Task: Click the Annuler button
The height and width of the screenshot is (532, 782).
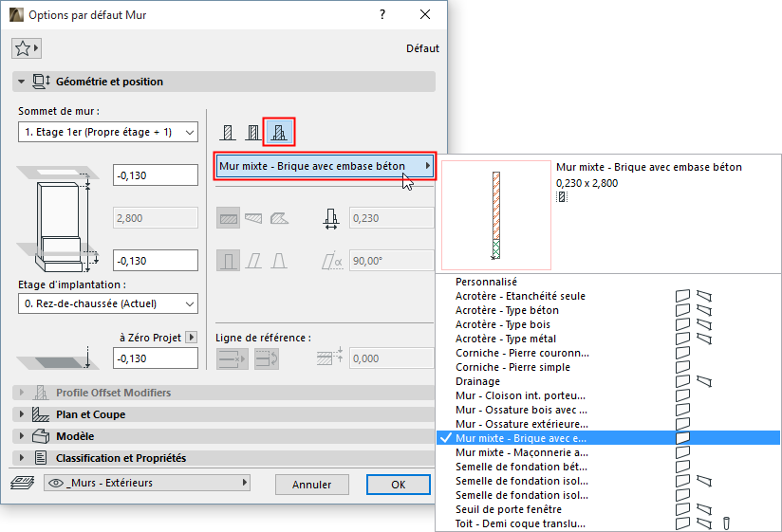Action: pyautogui.click(x=311, y=485)
